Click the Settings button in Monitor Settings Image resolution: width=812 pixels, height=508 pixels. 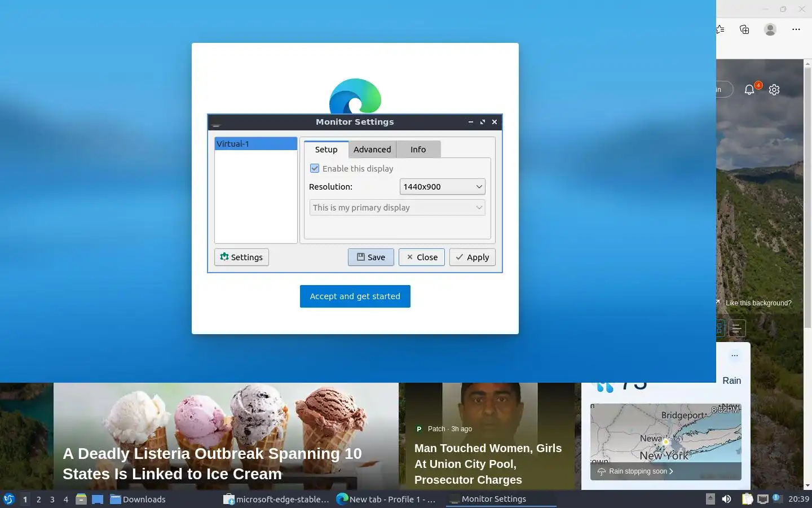(x=241, y=257)
